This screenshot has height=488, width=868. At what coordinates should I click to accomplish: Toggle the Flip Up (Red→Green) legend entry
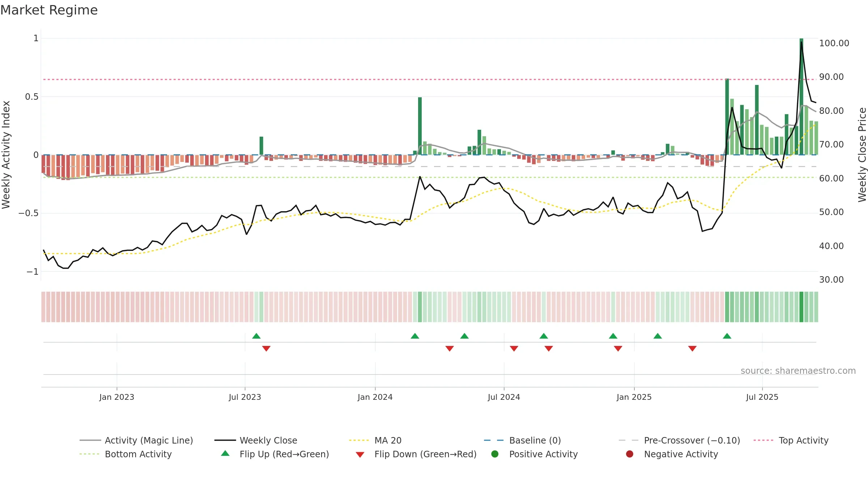(x=275, y=454)
